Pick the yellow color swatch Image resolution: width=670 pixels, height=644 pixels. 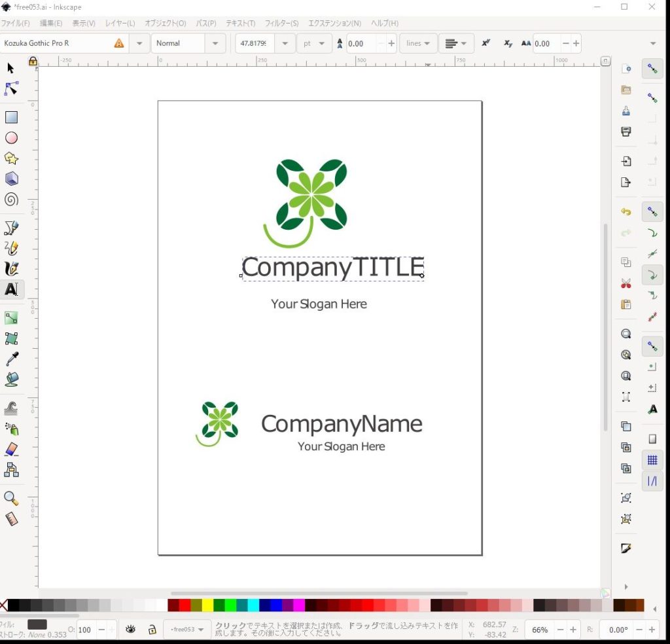(x=207, y=605)
